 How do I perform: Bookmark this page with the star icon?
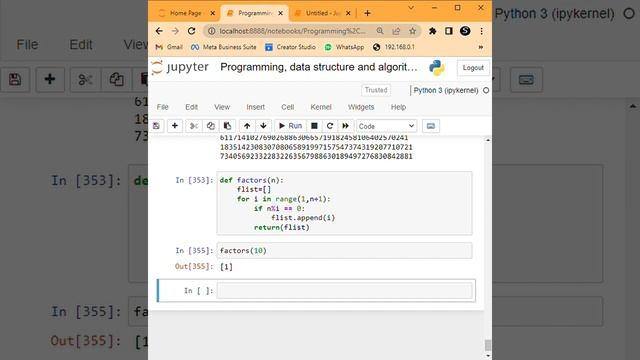pyautogui.click(x=413, y=31)
